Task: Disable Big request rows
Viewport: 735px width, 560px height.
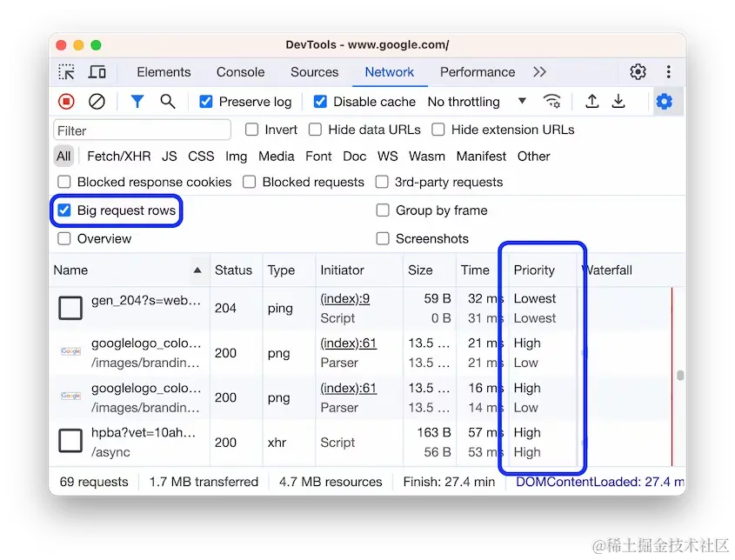Action: coord(64,210)
